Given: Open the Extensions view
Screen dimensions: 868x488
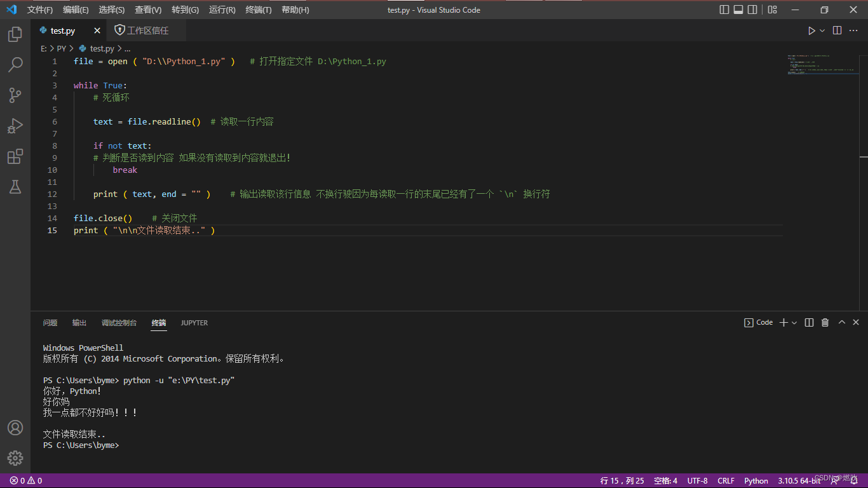Looking at the screenshot, I should [15, 156].
